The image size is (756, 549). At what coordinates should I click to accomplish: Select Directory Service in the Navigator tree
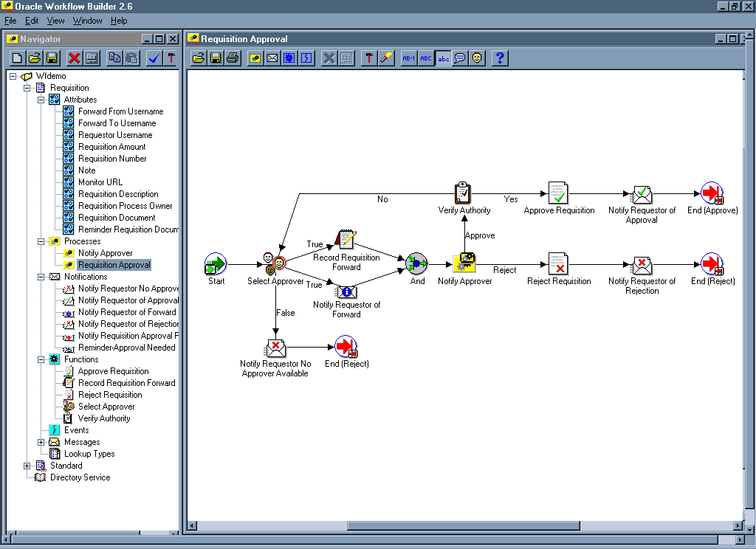click(80, 477)
